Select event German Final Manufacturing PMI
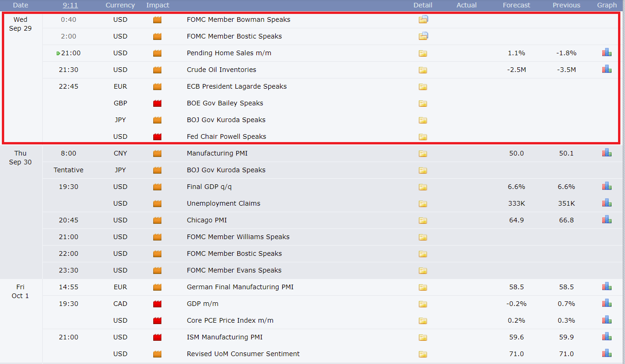The image size is (625, 364). pyautogui.click(x=240, y=287)
